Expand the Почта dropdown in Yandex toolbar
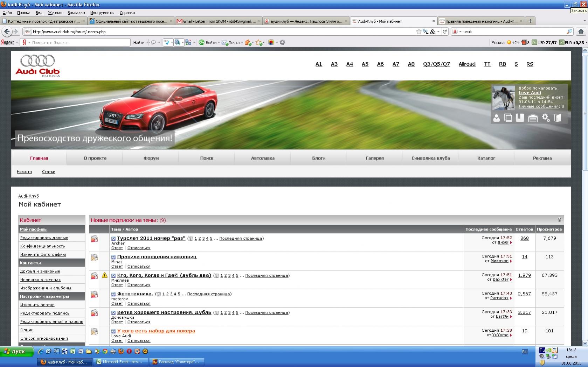Image resolution: width=588 pixels, height=367 pixels. point(242,43)
